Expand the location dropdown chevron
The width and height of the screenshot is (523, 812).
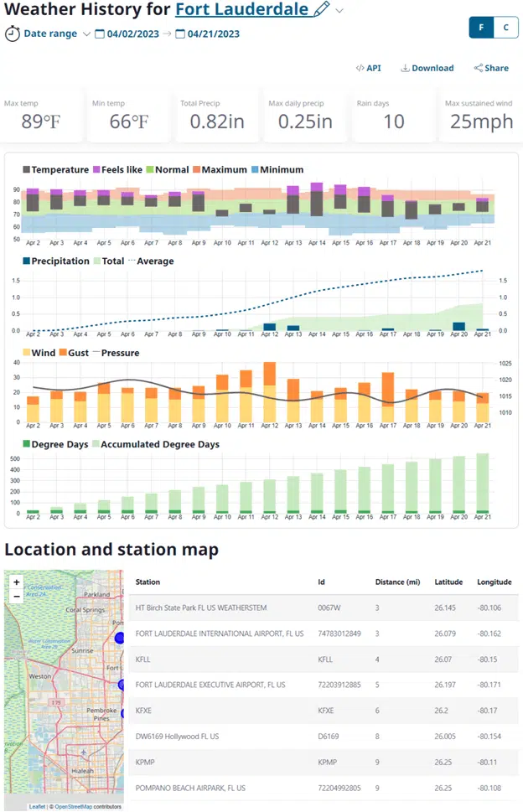pos(339,11)
